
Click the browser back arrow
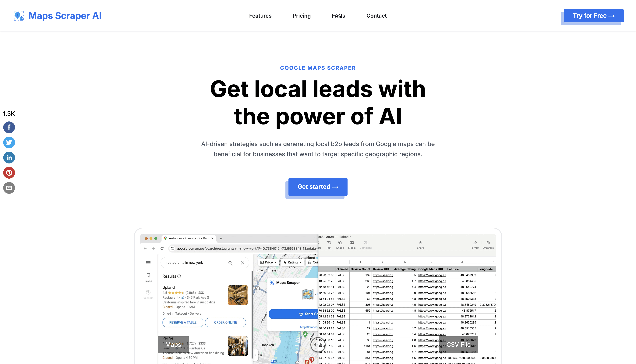click(145, 249)
